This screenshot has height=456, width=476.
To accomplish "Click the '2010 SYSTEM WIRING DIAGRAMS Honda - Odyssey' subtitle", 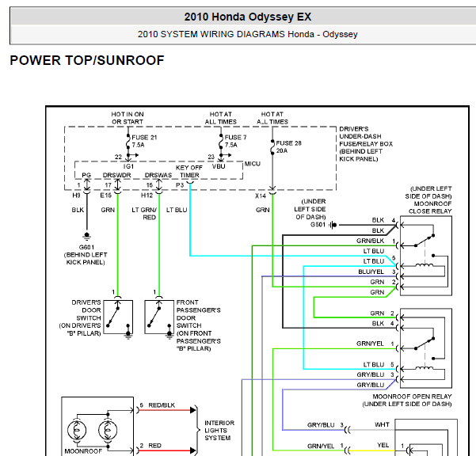I will pos(247,34).
